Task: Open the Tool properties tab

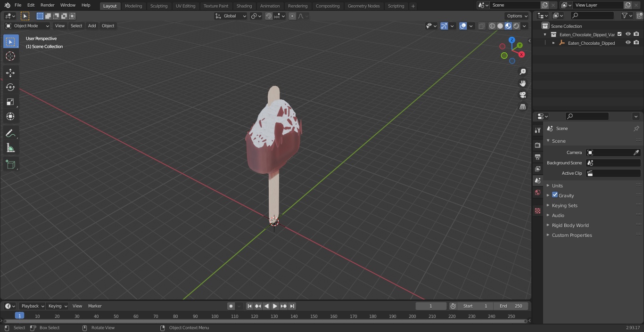Action: 537,130
